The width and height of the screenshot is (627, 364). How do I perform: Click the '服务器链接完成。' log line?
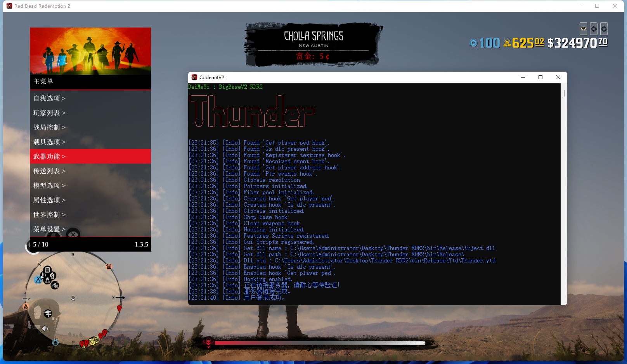coord(239,292)
